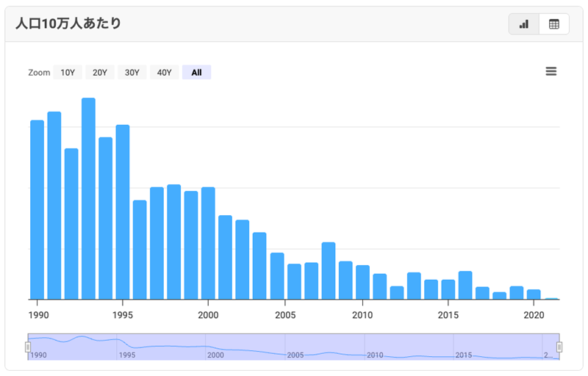Click the right navigator range handle

[559, 347]
